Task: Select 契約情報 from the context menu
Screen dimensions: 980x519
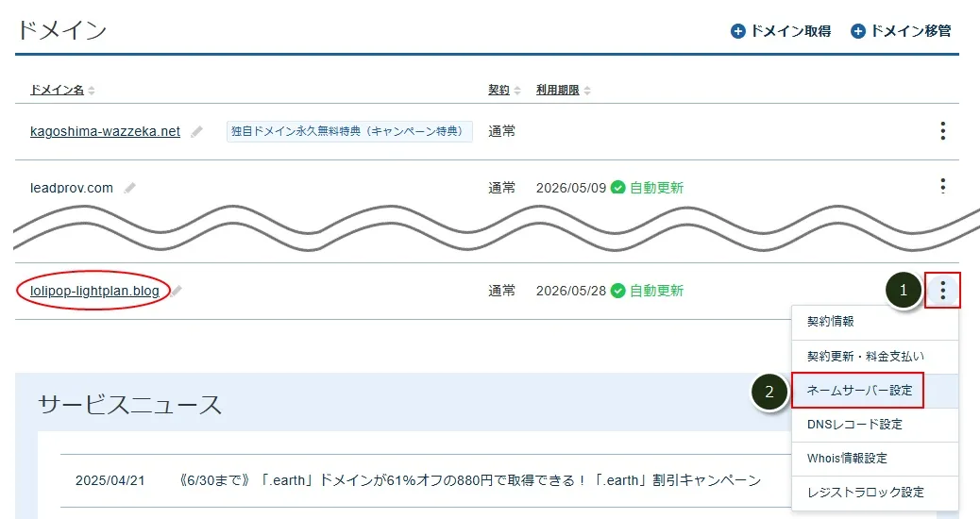Action: pos(831,322)
